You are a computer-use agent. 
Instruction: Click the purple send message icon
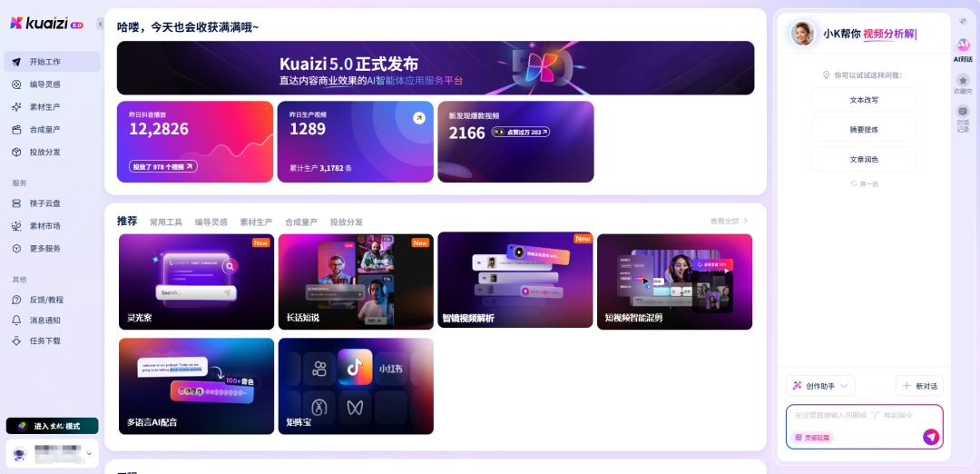point(931,437)
